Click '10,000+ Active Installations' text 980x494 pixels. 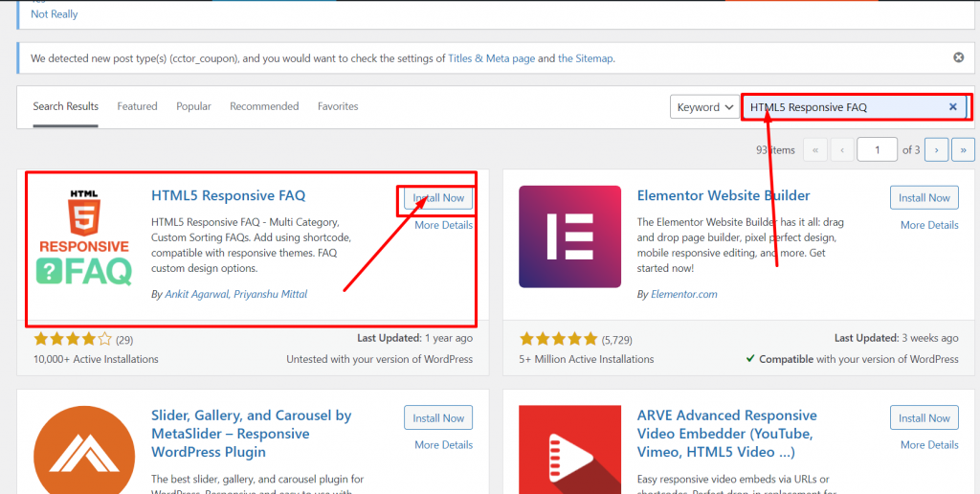click(96, 359)
